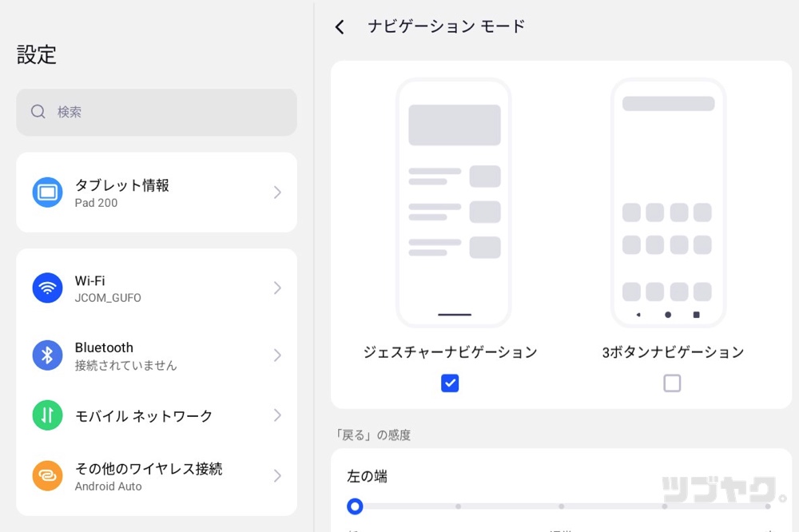Click inside the 検索 search field

pos(156,112)
